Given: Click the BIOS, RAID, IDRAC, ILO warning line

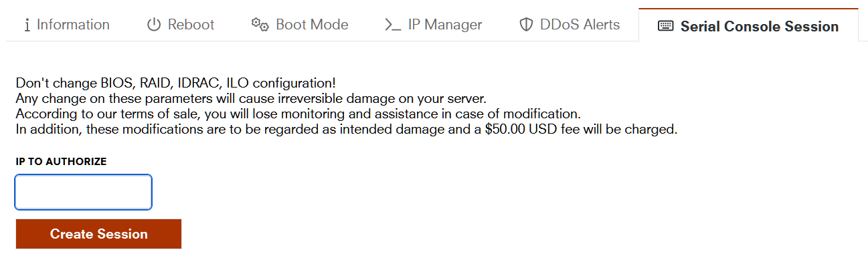Looking at the screenshot, I should [175, 84].
